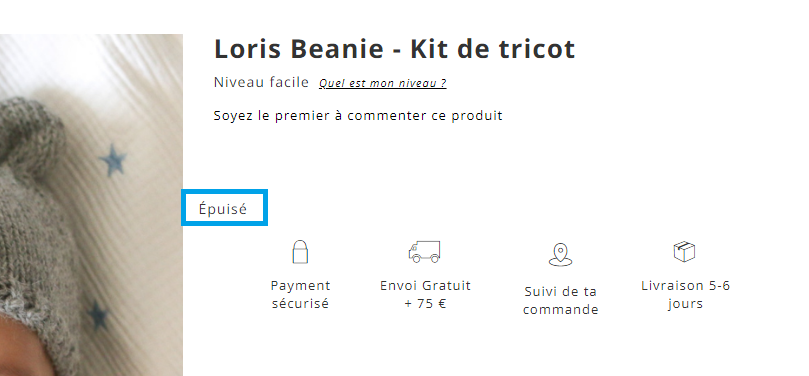Click the "Suivi de ta commande" caption
Image resolution: width=809 pixels, height=376 pixels.
coord(560,300)
